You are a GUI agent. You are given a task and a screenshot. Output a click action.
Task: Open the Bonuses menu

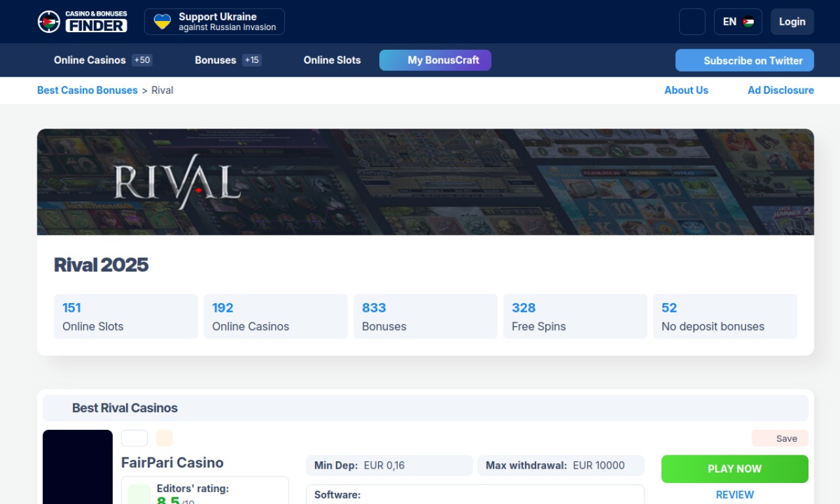pyautogui.click(x=215, y=60)
